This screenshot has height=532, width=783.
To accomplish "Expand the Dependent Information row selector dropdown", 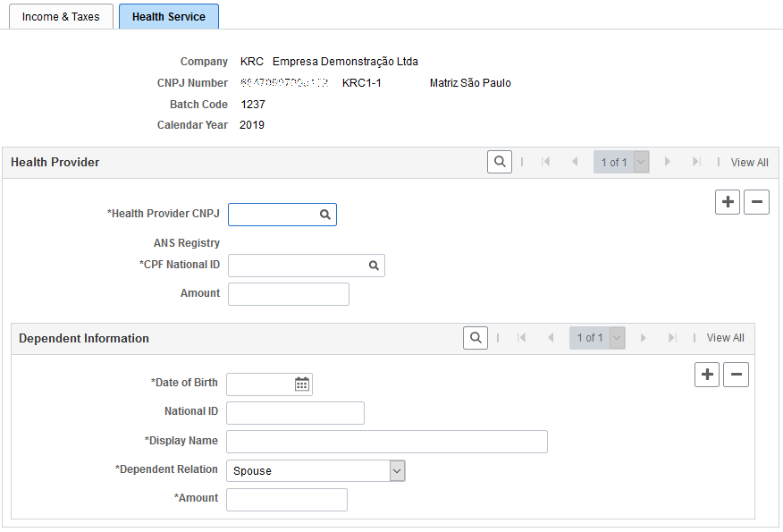I will pyautogui.click(x=618, y=338).
